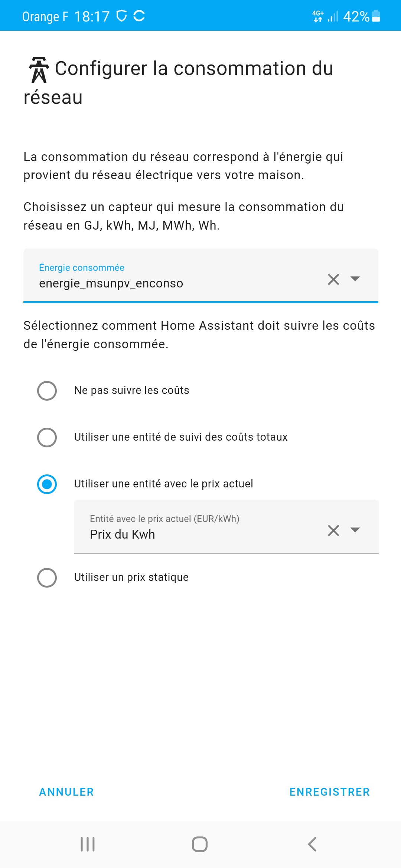Tap the battery icon in status bar
The width and height of the screenshot is (401, 868).
376,16
